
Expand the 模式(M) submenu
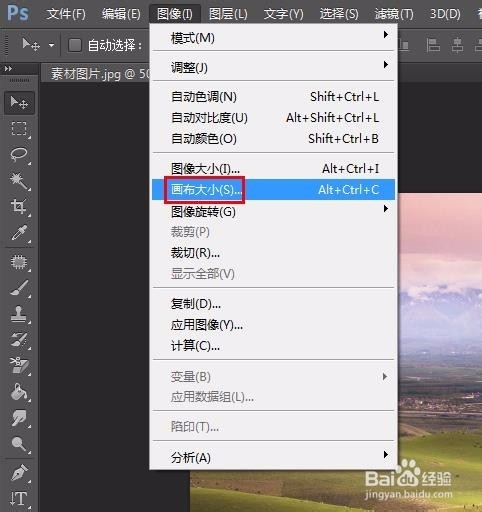(273, 38)
